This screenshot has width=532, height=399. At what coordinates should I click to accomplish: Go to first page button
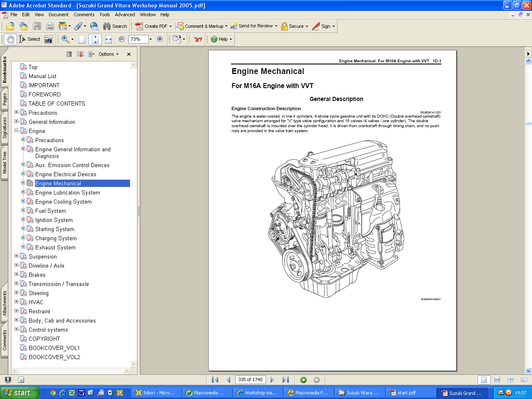[215, 379]
